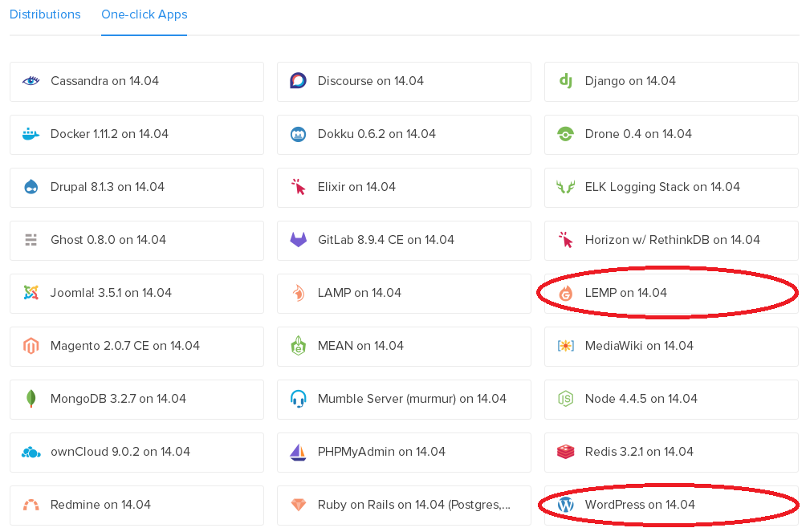Select Joomla! 3.5.1 on 14.04
The image size is (810, 532).
[137, 294]
